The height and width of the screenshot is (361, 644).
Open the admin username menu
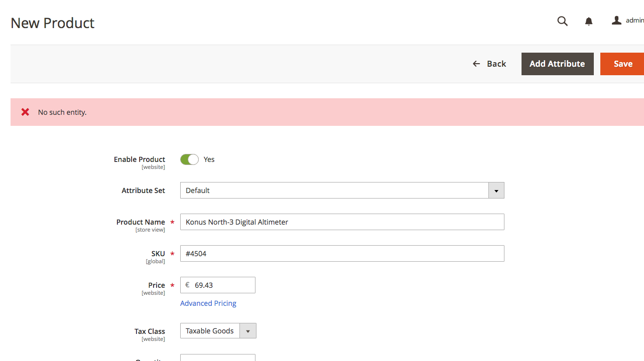[634, 20]
